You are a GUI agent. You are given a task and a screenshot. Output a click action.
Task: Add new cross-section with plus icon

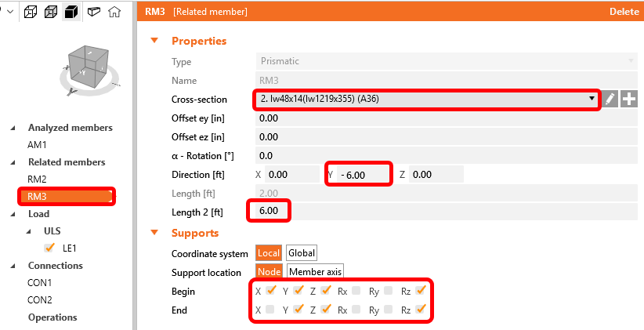pyautogui.click(x=629, y=99)
